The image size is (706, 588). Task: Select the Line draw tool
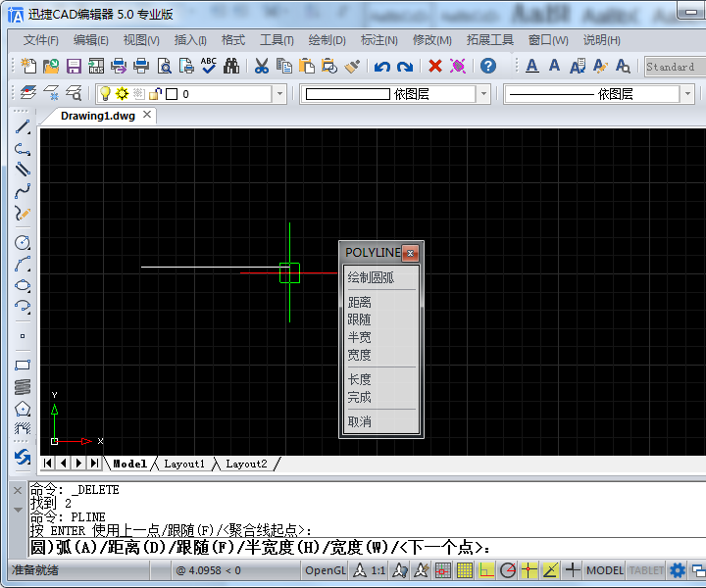(23, 126)
